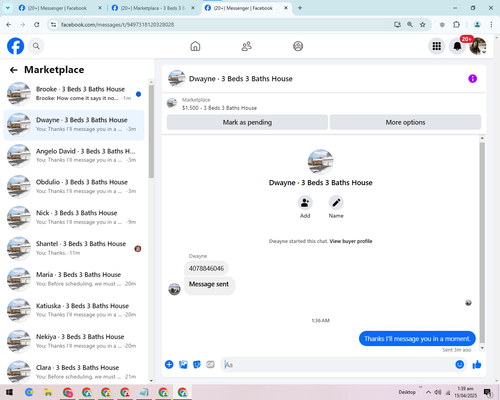Click the back arrow beside Marketplace
The height and width of the screenshot is (400, 500).
point(14,70)
